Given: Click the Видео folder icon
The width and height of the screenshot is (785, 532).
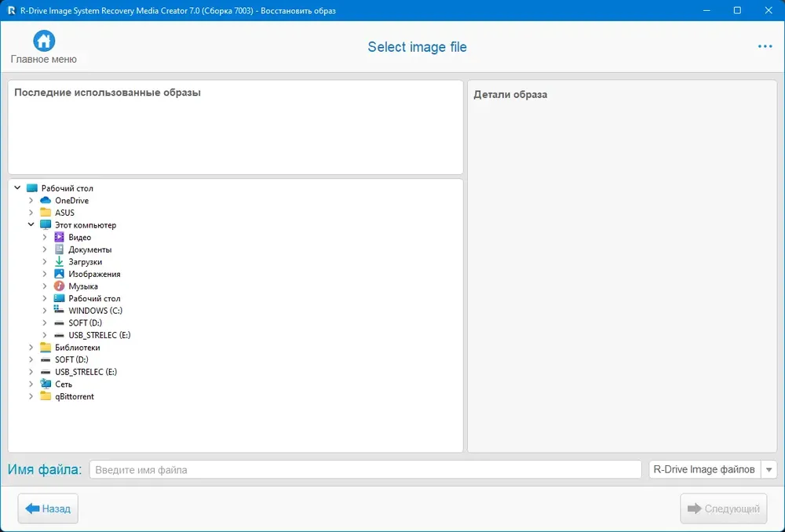Looking at the screenshot, I should click(x=59, y=237).
